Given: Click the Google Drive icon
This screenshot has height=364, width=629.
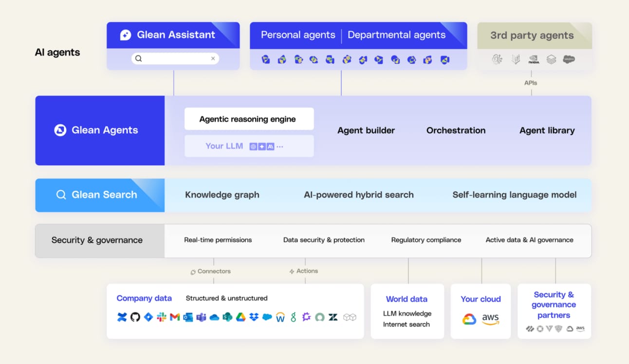Looking at the screenshot, I should coord(240,317).
